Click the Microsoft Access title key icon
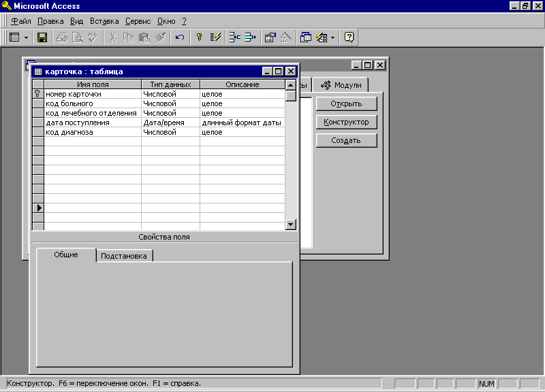This screenshot has width=545, height=392. tap(7, 6)
